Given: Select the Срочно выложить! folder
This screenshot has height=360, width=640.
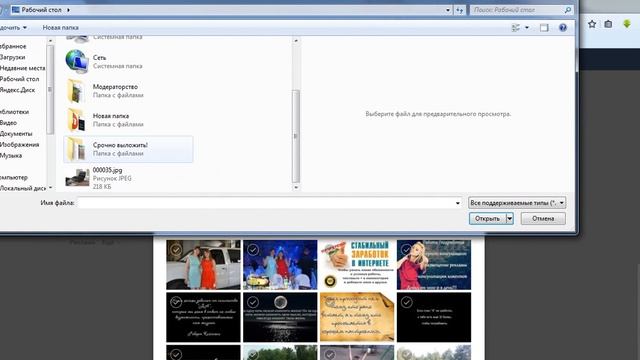Looking at the screenshot, I should point(128,149).
